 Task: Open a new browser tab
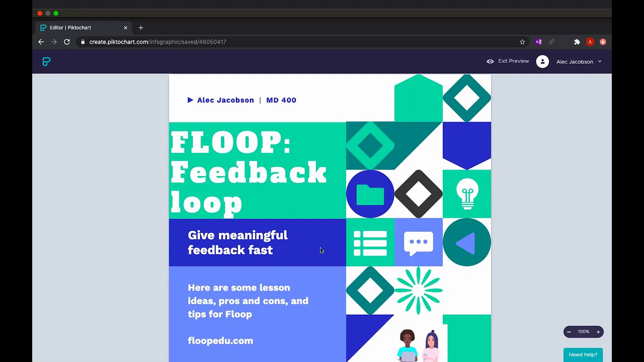(141, 28)
